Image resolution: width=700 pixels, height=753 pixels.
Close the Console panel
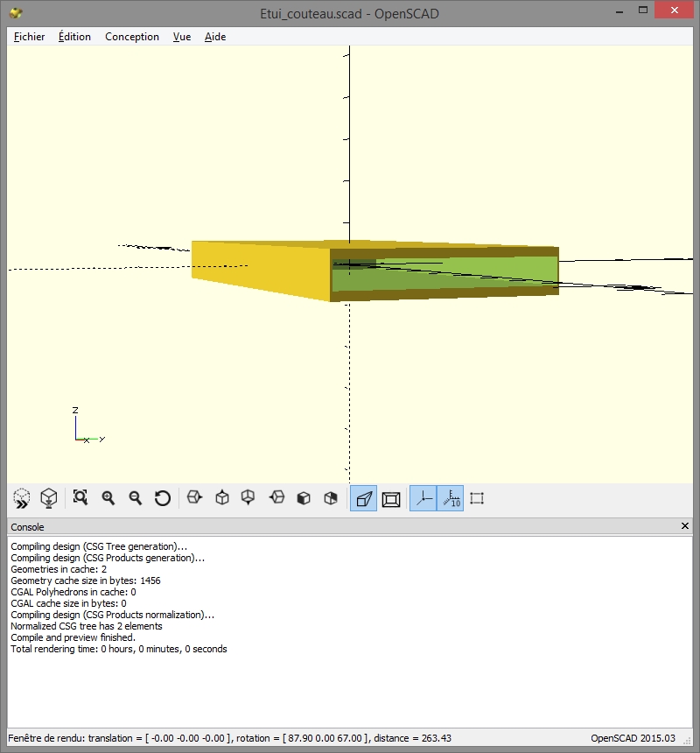click(685, 526)
